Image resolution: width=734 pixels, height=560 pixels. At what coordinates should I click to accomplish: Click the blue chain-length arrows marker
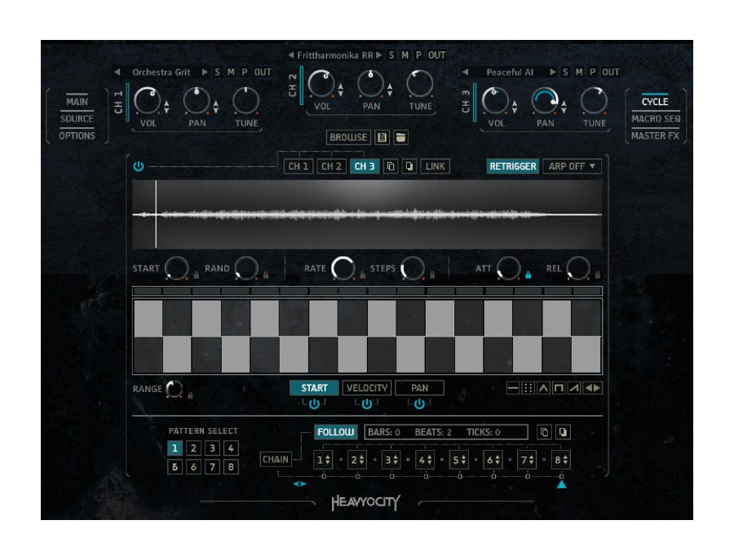(x=299, y=483)
